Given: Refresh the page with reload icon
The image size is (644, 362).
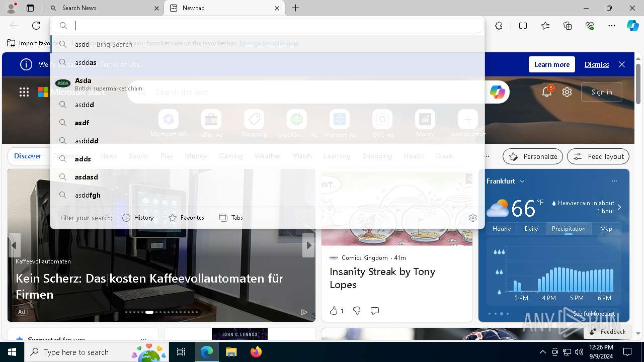Looking at the screenshot, I should coord(36,26).
